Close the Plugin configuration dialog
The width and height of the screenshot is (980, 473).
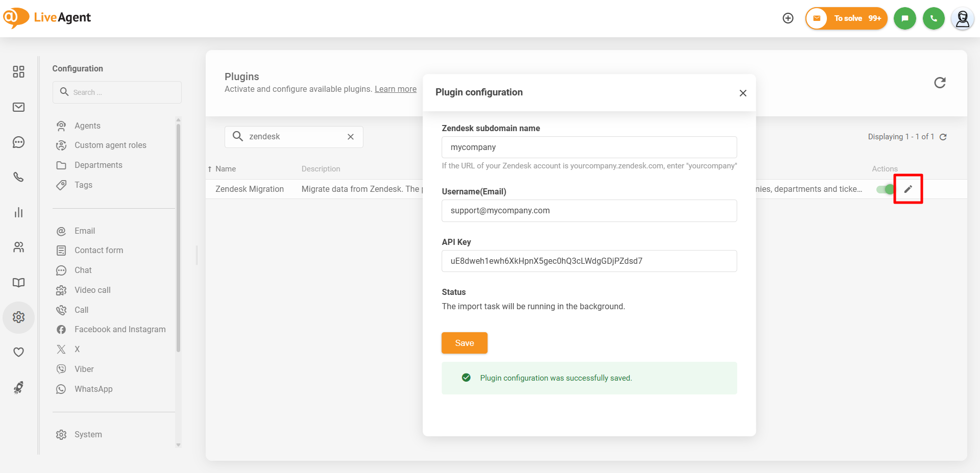tap(743, 93)
